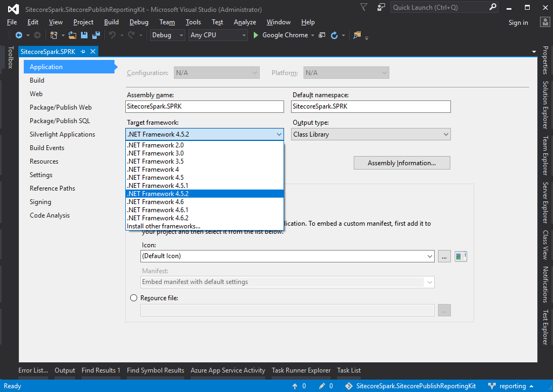The image size is (553, 392).
Task: Select .NET Framework 4.5.1 from list
Action: click(x=205, y=186)
